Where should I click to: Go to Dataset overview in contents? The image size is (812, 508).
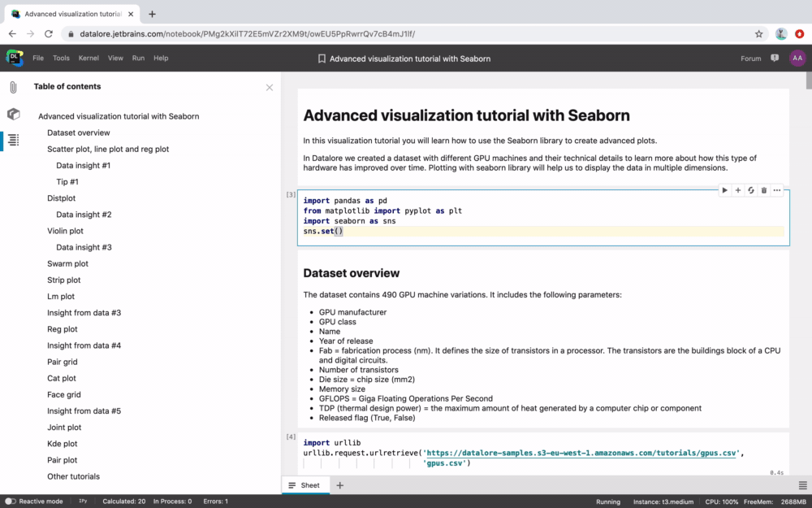tap(79, 132)
